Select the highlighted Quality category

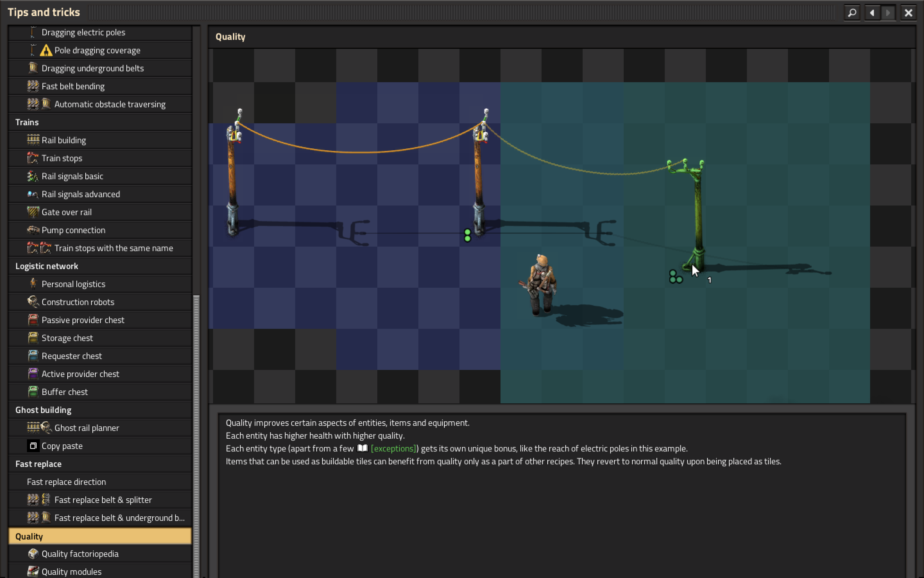(x=100, y=536)
